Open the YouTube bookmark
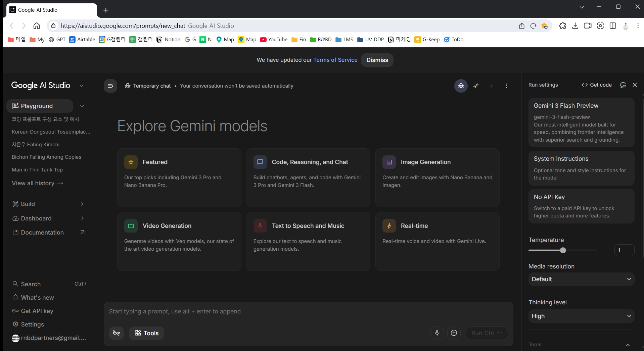The width and height of the screenshot is (644, 351). [274, 40]
